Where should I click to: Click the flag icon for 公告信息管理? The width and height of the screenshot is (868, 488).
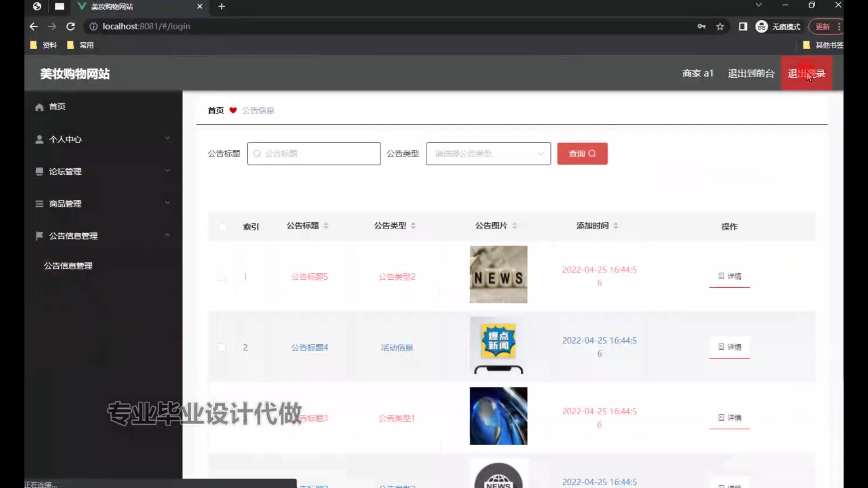pyautogui.click(x=39, y=235)
